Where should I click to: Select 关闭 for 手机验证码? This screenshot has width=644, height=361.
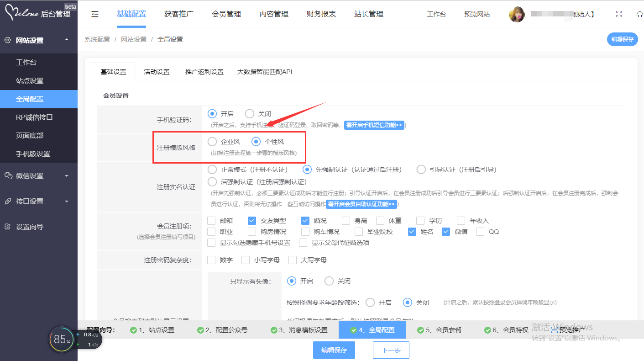click(250, 114)
